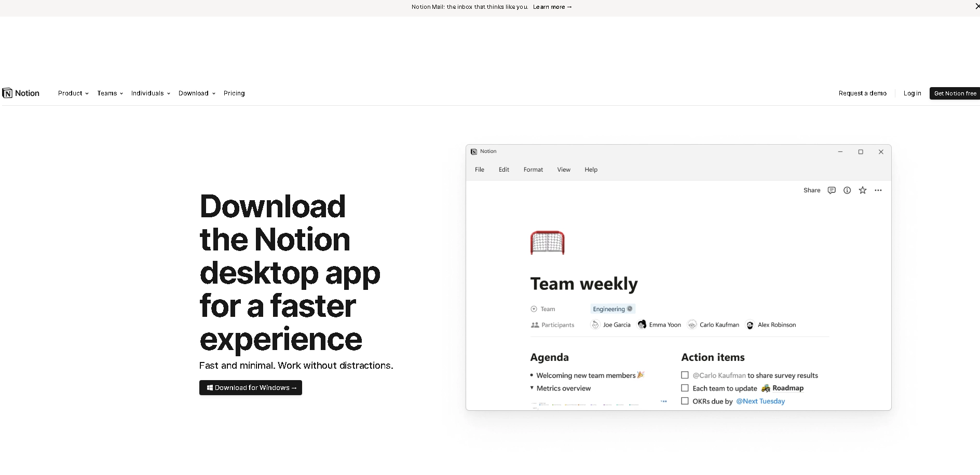
Task: Click the Get Notion free button
Action: coord(955,93)
